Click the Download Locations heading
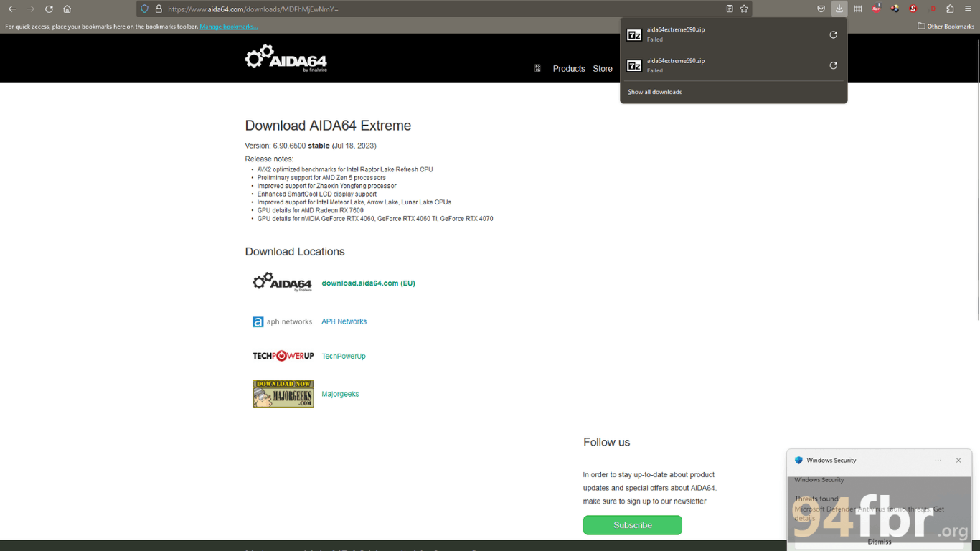980x551 pixels. [295, 252]
